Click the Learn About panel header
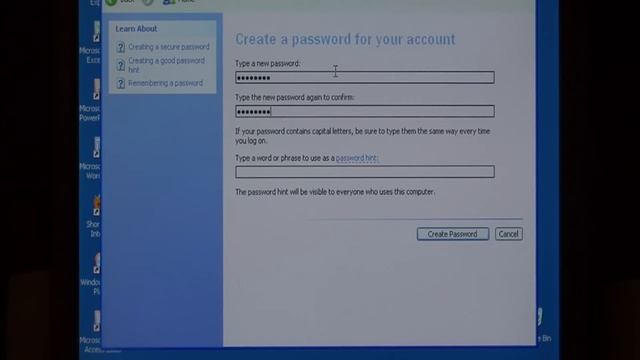This screenshot has width=640, height=360. (136, 29)
